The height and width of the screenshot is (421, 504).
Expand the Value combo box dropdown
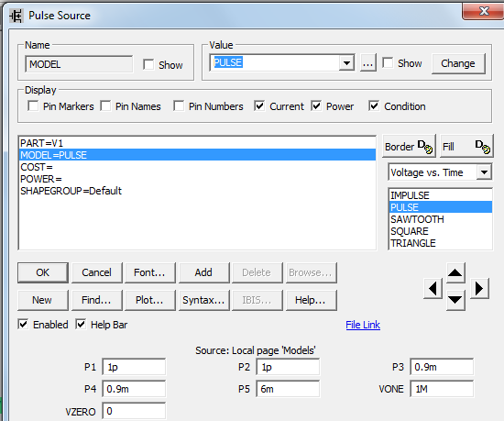(x=346, y=62)
